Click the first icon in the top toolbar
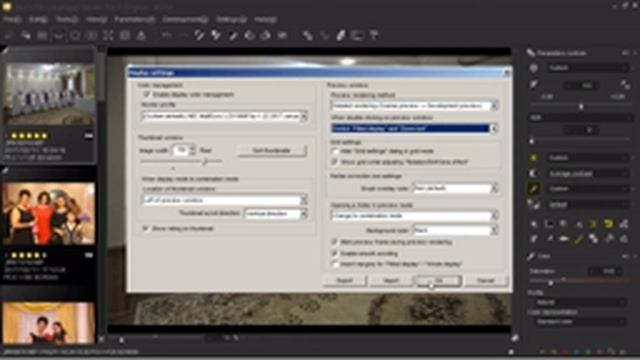Image resolution: width=640 pixels, height=360 pixels. click(9, 36)
